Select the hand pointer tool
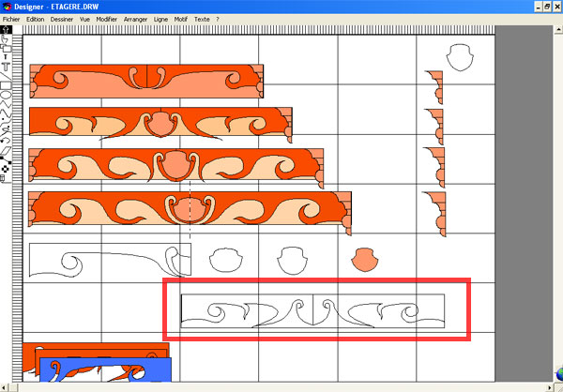Viewport: 563px width, 392px height. click(5, 38)
